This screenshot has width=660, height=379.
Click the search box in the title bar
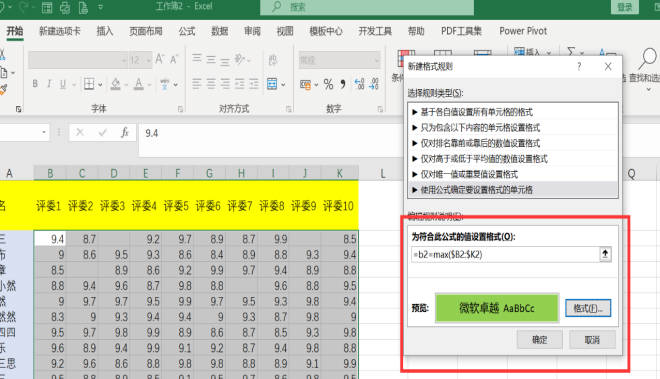[x=367, y=7]
